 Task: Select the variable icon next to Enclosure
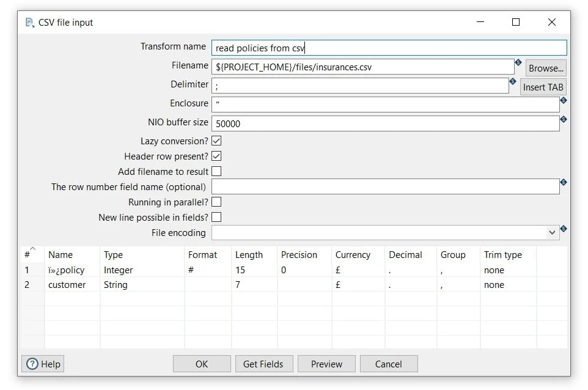coord(564,99)
